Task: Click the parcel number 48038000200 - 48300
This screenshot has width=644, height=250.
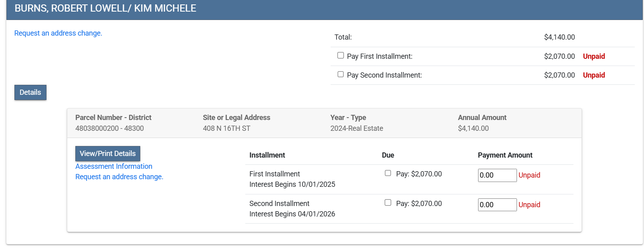Action: click(x=109, y=128)
